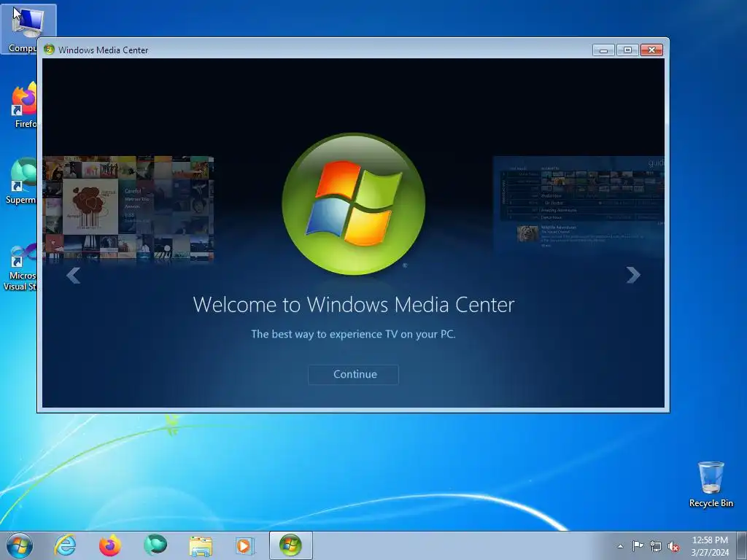
Task: Click the Show desktop strip at taskbar end
Action: pyautogui.click(x=741, y=545)
